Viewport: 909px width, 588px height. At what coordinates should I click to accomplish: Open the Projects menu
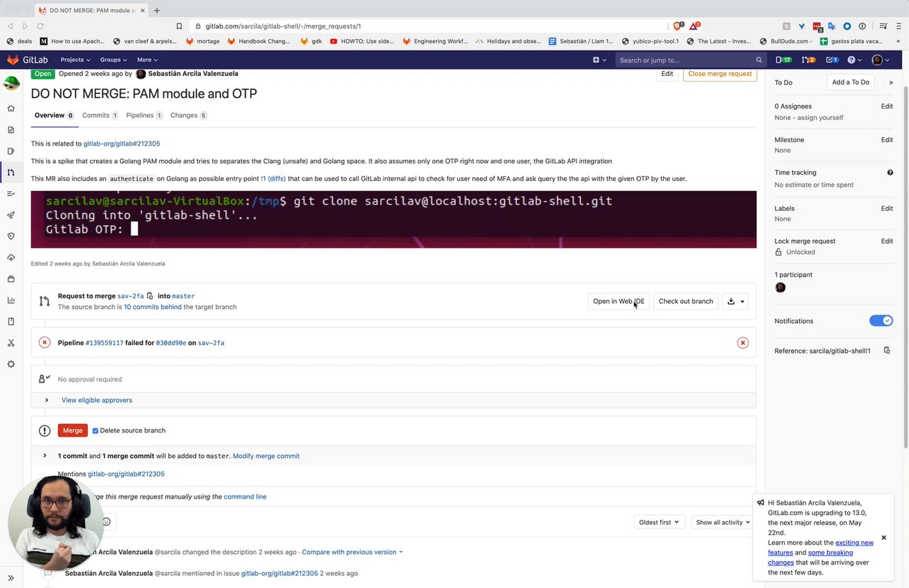tap(75, 60)
